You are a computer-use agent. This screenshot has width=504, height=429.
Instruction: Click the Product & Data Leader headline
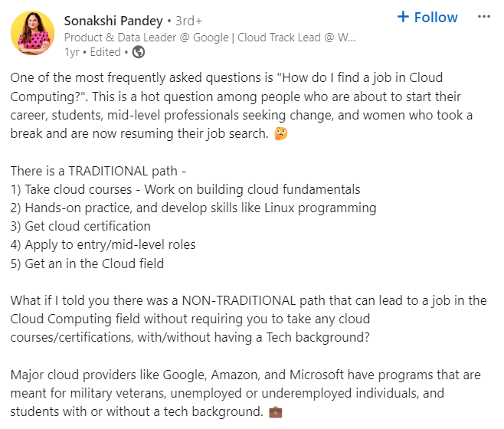(x=208, y=37)
